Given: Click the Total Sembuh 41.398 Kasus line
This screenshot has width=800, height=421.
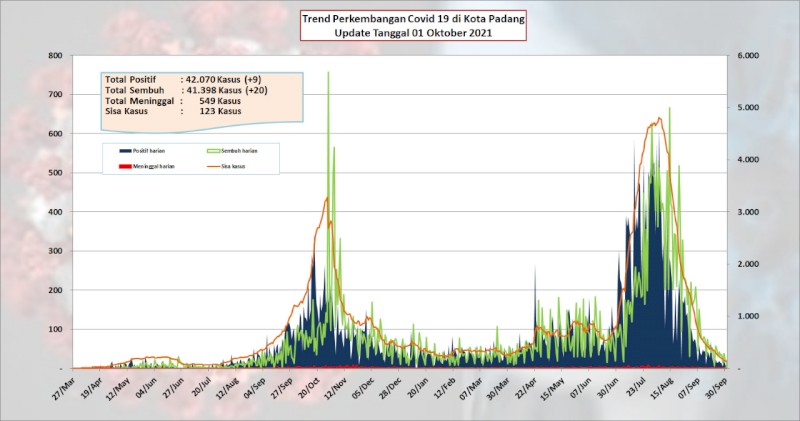Looking at the screenshot, I should point(186,90).
